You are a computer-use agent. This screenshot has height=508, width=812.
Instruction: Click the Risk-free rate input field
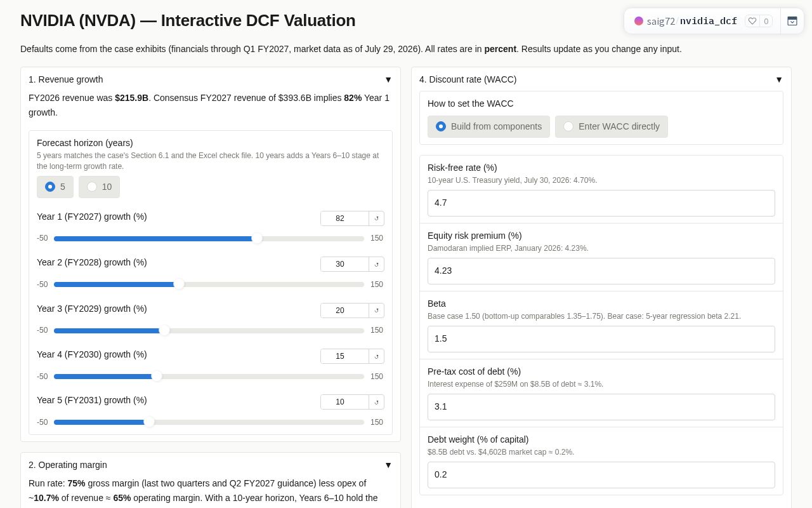click(601, 203)
